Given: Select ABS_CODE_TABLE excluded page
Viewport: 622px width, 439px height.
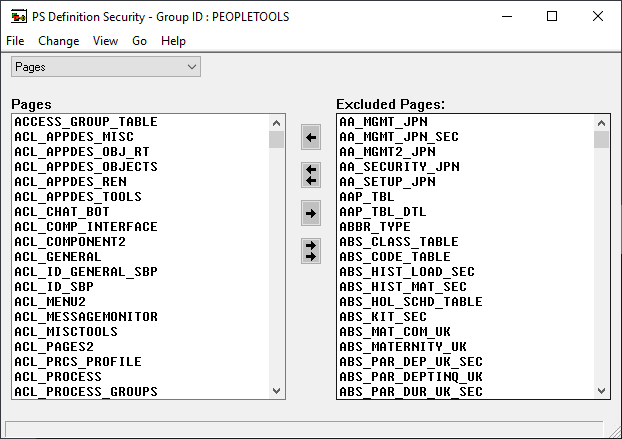Looking at the screenshot, I should [466, 257].
